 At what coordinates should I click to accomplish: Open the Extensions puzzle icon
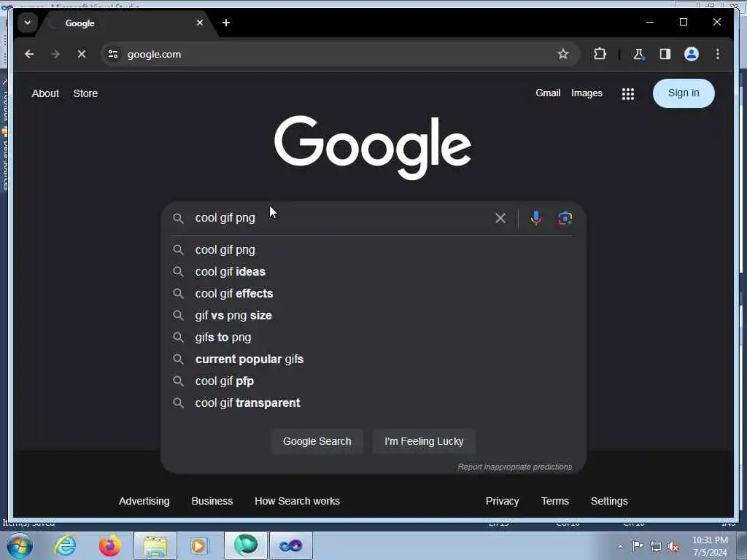(600, 54)
